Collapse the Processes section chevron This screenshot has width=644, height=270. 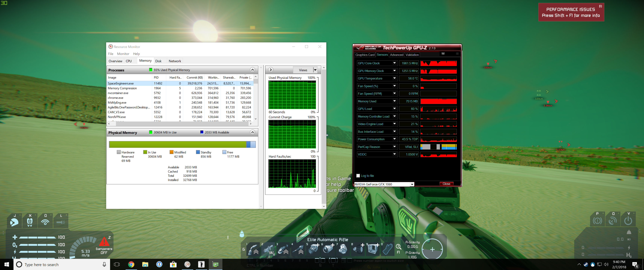pyautogui.click(x=253, y=70)
